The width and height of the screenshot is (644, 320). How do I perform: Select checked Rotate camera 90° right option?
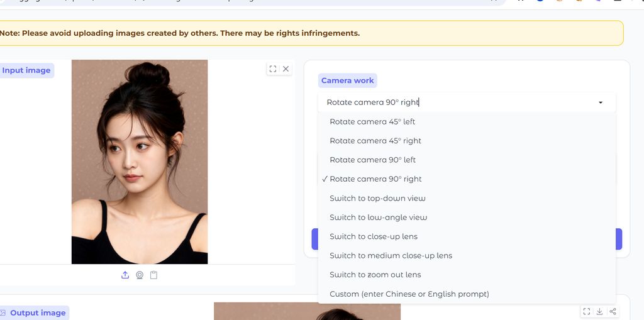(x=375, y=179)
